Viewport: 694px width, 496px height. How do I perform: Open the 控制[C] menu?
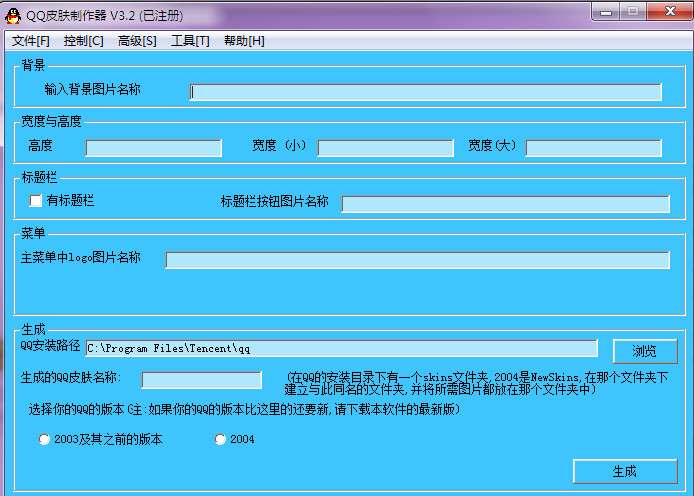click(83, 41)
